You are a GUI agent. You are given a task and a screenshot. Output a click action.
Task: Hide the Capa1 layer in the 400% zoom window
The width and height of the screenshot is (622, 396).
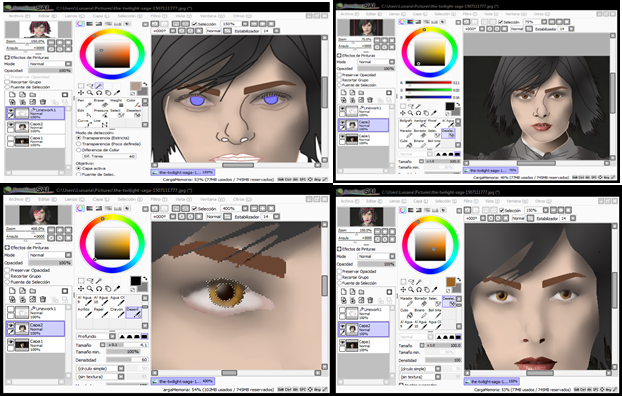(x=11, y=341)
